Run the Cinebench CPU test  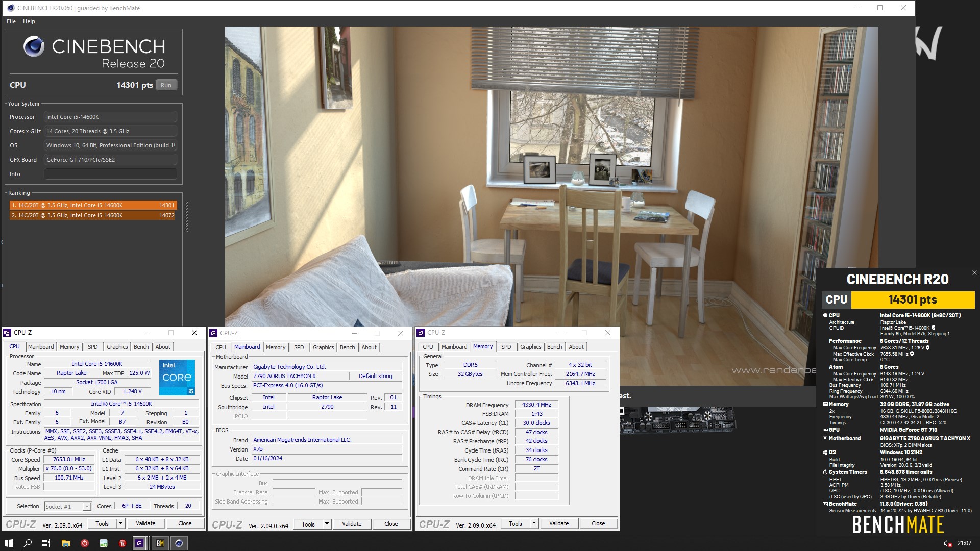(166, 85)
